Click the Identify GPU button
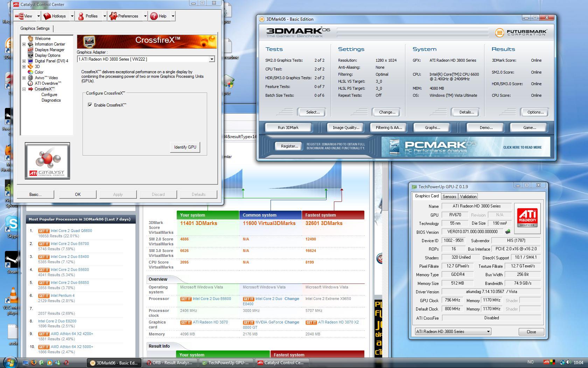The width and height of the screenshot is (588, 368). (185, 147)
